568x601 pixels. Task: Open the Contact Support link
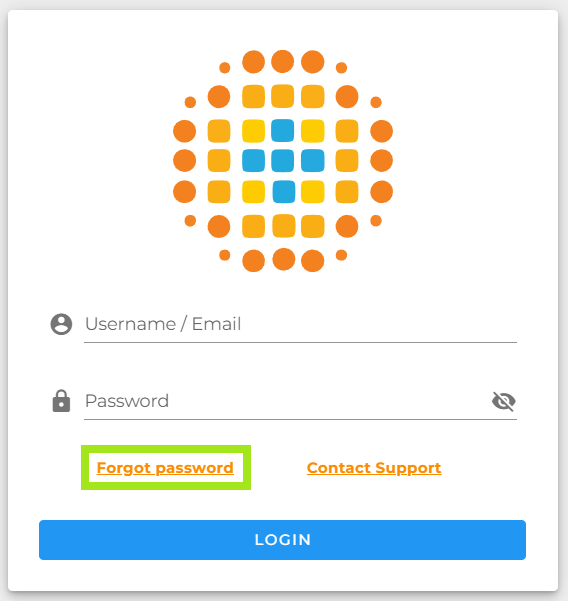[374, 468]
